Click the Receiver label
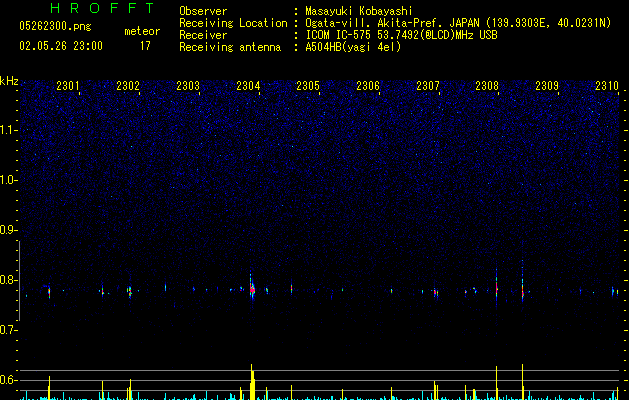This screenshot has width=629, height=400. click(203, 35)
